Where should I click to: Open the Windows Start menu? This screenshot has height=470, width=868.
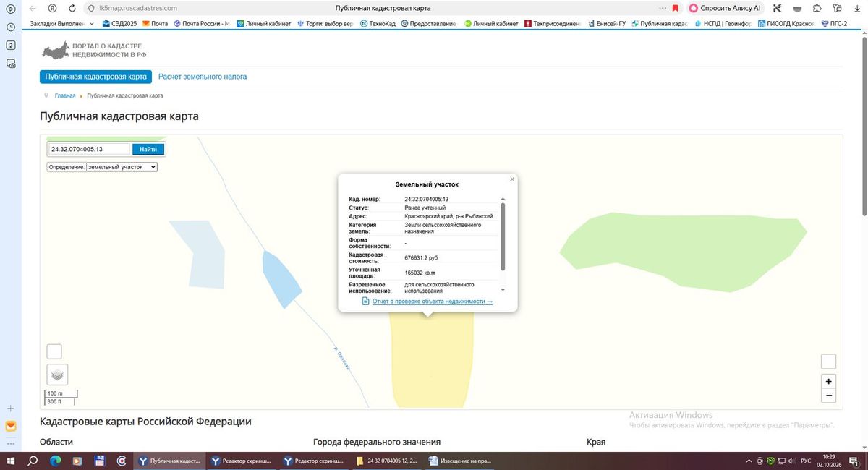point(11,461)
